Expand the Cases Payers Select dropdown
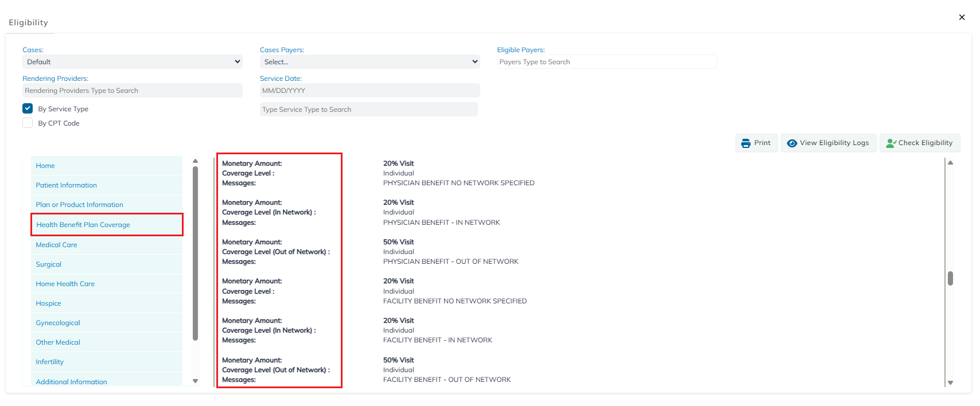The image size is (980, 406). click(370, 62)
